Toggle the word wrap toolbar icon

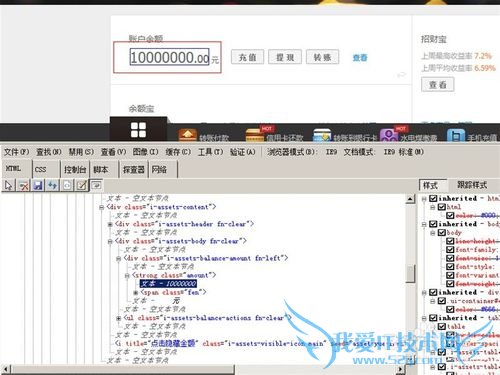coord(96,185)
